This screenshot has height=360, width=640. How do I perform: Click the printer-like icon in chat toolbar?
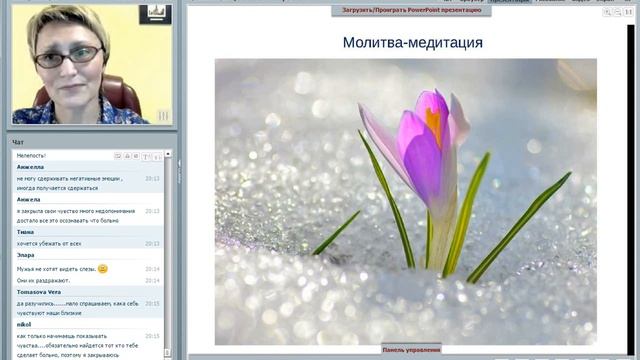click(x=127, y=156)
